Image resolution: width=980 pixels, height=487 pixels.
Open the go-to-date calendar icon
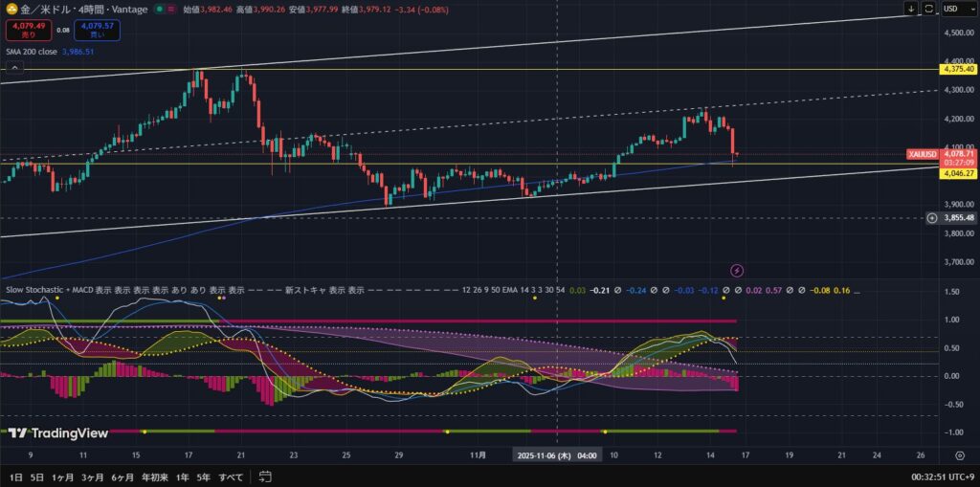pyautogui.click(x=265, y=476)
